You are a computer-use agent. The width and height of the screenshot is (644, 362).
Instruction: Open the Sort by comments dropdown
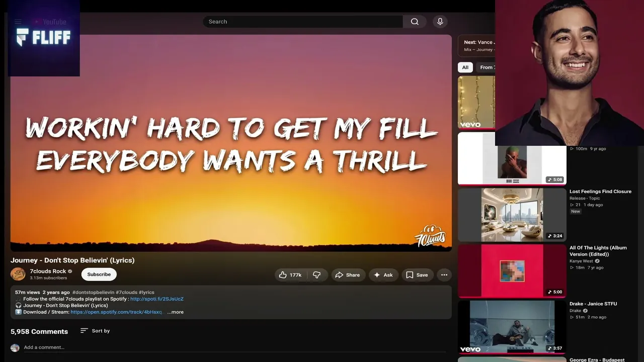tap(95, 331)
